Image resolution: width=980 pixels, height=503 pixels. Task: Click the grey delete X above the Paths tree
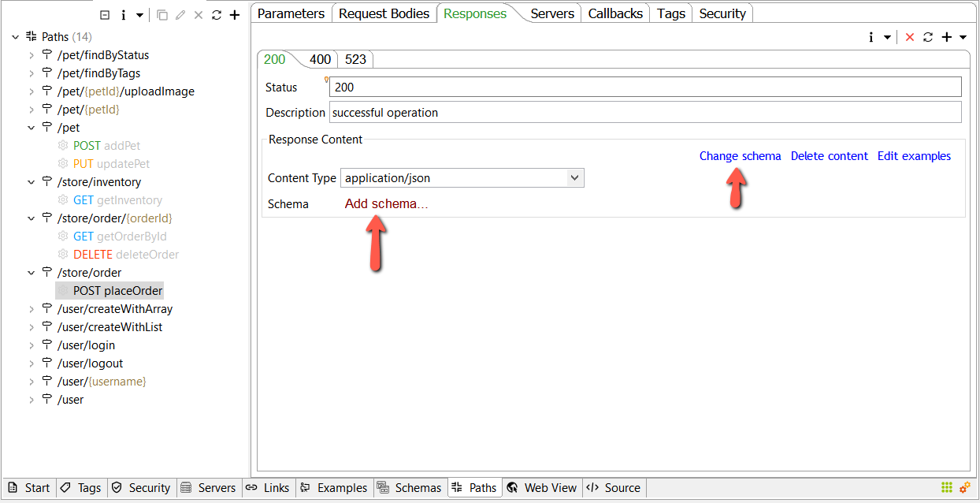(199, 15)
